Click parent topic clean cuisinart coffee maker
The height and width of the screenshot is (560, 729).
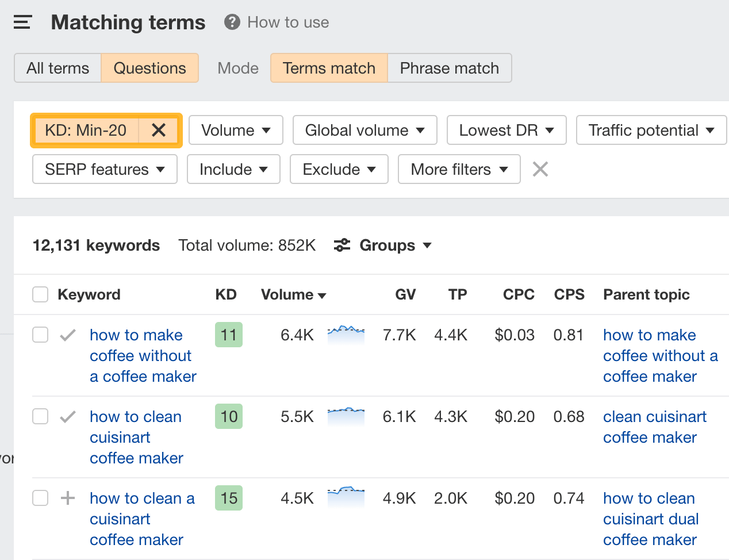point(655,427)
